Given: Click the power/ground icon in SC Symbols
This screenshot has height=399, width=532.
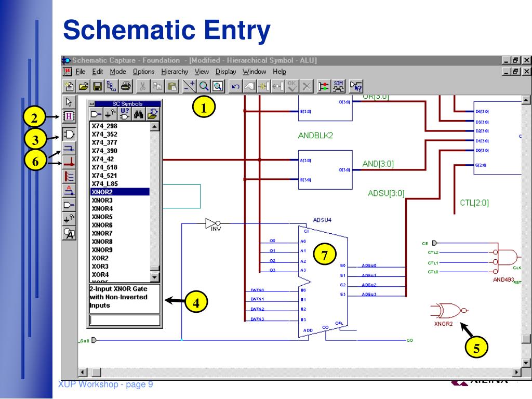Looking at the screenshot, I should (110, 114).
